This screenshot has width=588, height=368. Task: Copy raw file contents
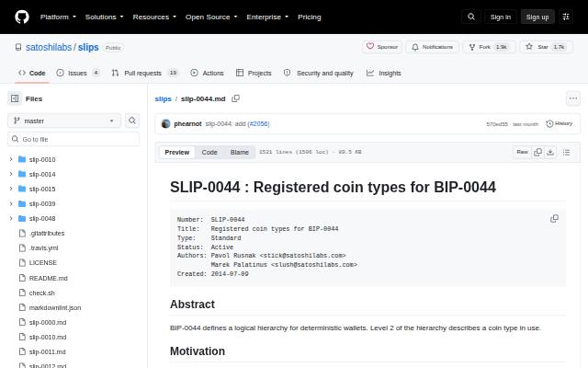(537, 152)
